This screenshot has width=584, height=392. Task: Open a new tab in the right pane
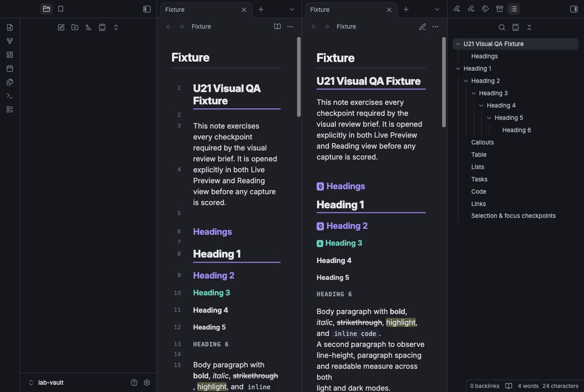tap(406, 9)
